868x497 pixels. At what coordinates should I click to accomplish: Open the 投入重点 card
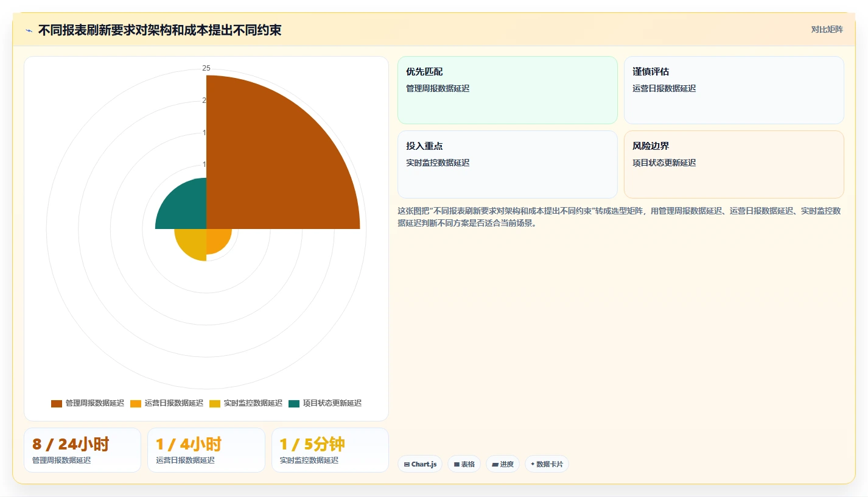508,164
